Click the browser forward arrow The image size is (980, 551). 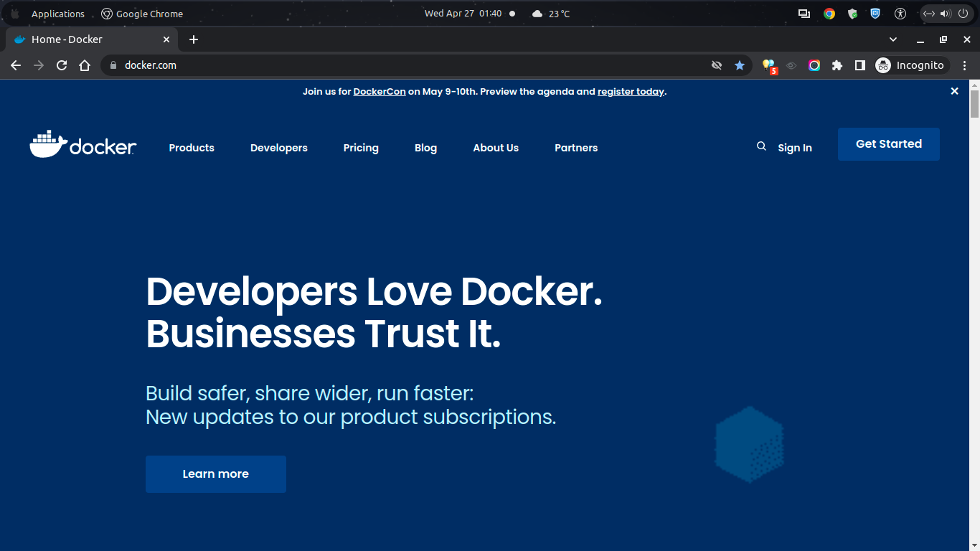point(39,65)
